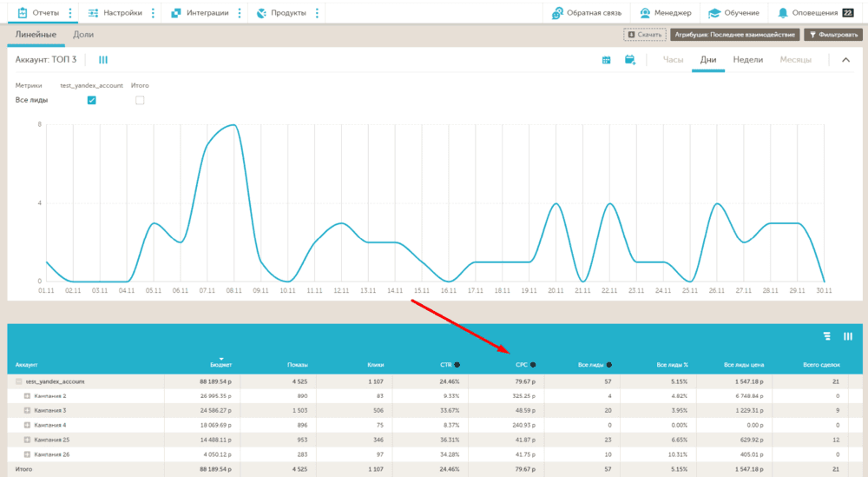Image resolution: width=868 pixels, height=477 pixels.
Task: Open the Отчеты menu three-dot options
Action: (70, 13)
